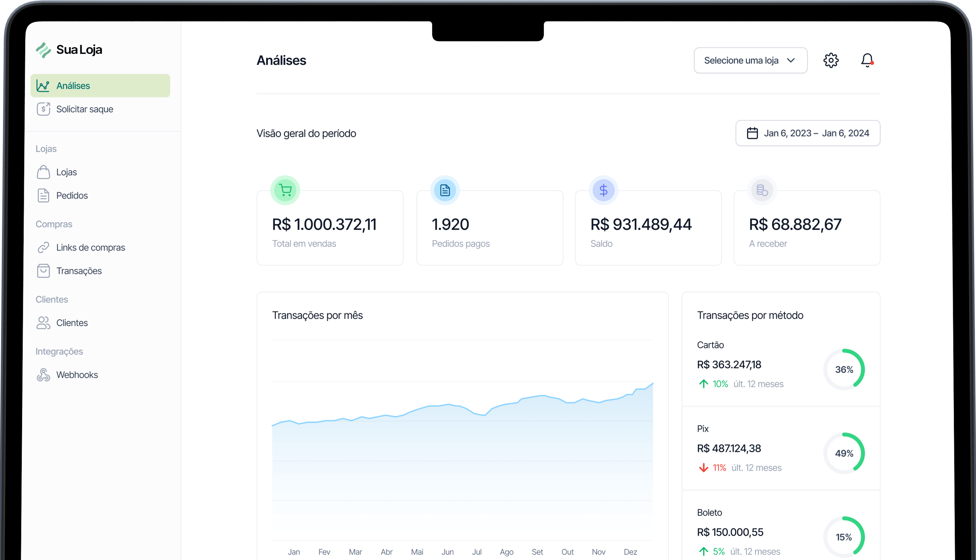Open the Selecione uma loja dropdown

click(751, 60)
